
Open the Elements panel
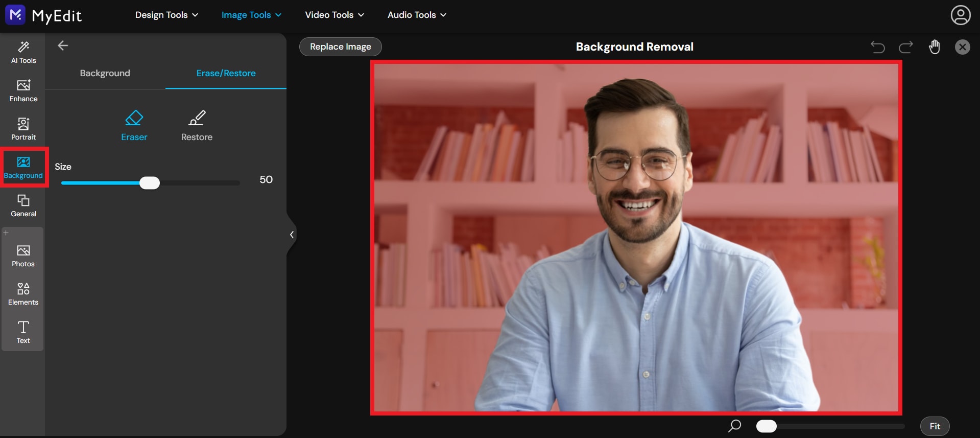coord(23,294)
